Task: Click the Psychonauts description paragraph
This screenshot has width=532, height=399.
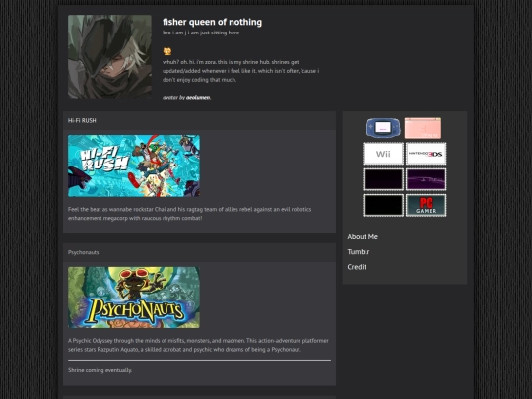Action: pyautogui.click(x=198, y=345)
